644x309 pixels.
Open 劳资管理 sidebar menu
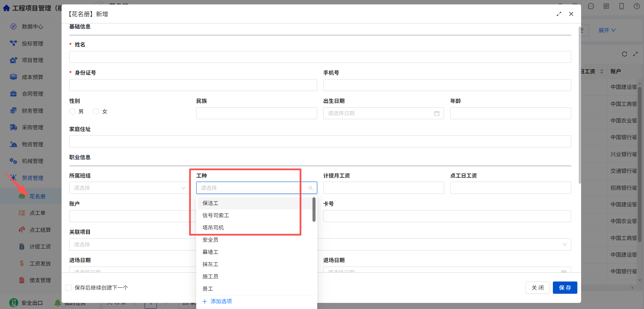pos(33,178)
